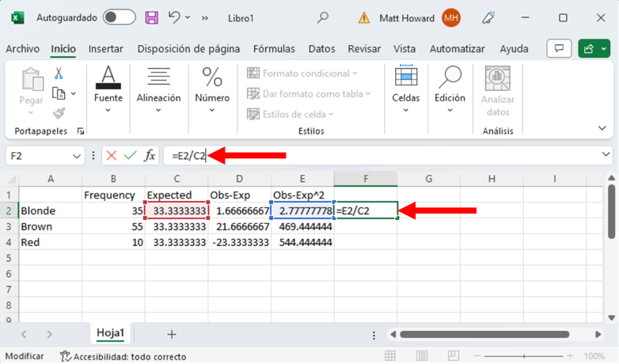Open the search magnifier in title bar
Image resolution: width=619 pixels, height=364 pixels.
(x=322, y=17)
